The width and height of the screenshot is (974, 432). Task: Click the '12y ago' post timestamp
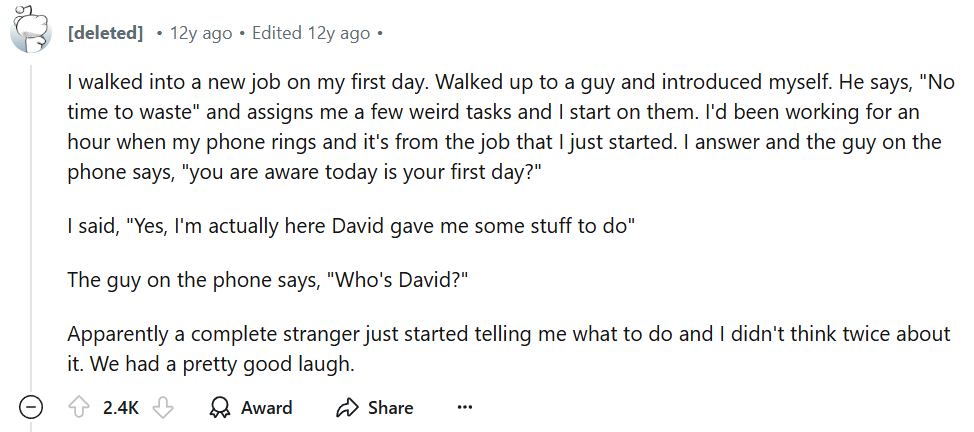point(201,33)
